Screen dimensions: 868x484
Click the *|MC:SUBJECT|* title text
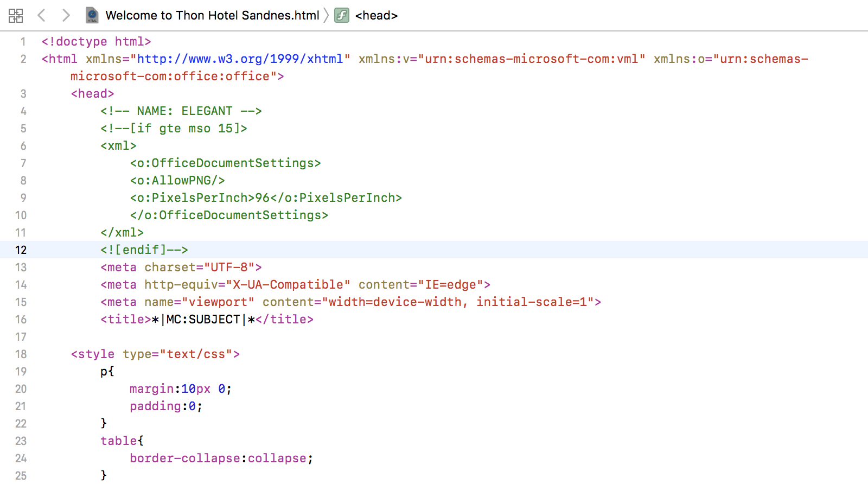coord(203,320)
